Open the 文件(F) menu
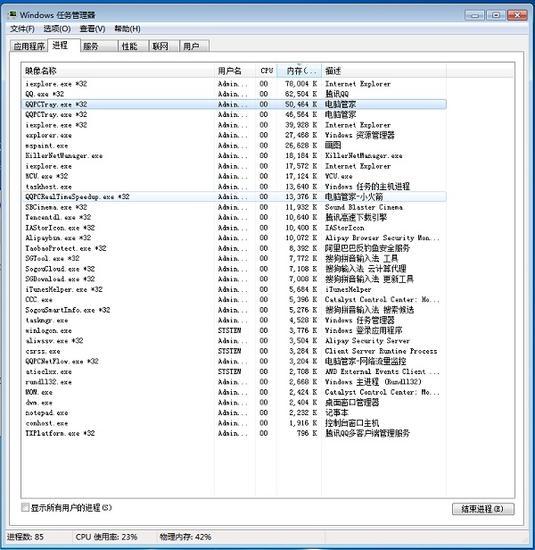 pos(22,29)
